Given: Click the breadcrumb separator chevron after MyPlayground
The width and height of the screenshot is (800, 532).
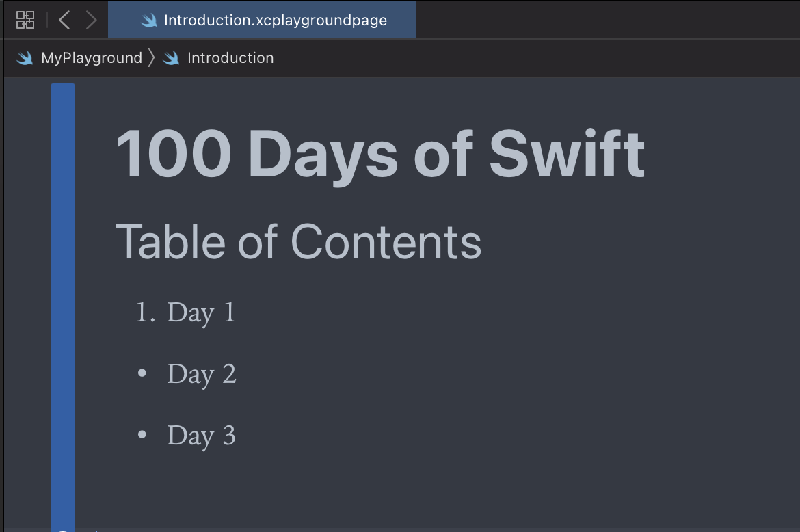Looking at the screenshot, I should [x=151, y=58].
